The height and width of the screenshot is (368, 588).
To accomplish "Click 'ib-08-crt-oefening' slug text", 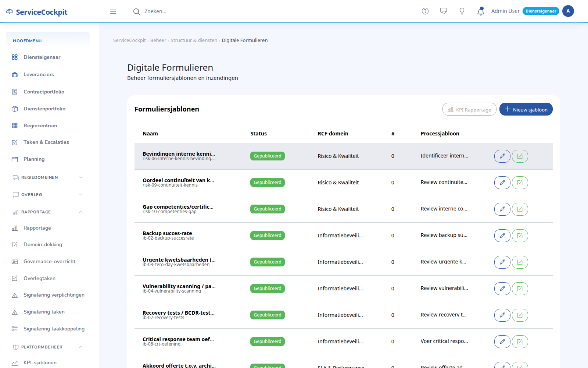I will (x=161, y=344).
